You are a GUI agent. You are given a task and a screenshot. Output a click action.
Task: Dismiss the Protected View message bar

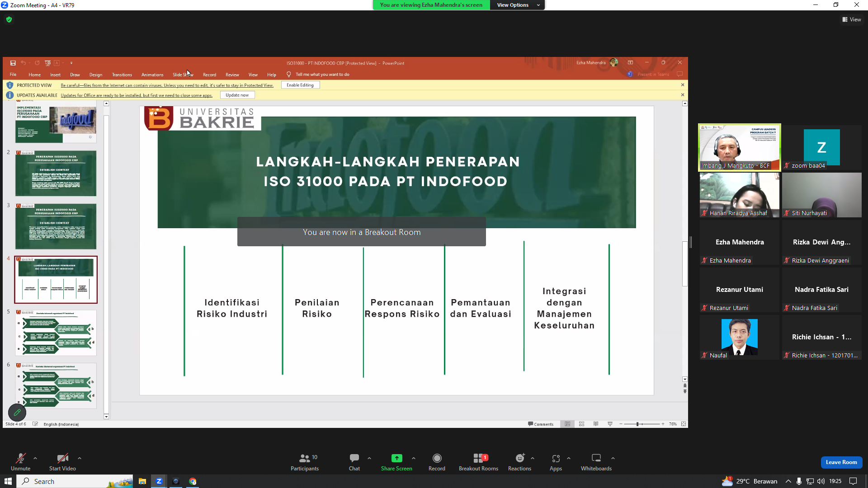pos(683,85)
